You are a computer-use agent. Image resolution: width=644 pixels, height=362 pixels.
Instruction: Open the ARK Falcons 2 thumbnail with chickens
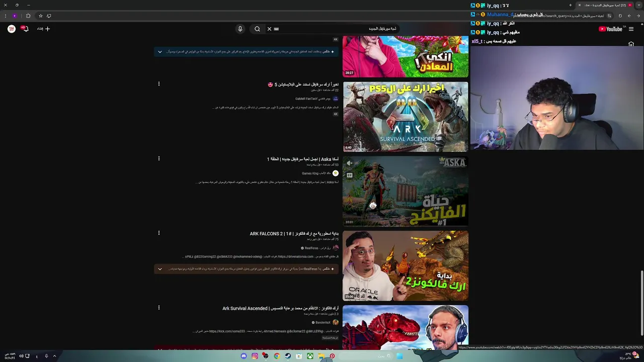(406, 265)
